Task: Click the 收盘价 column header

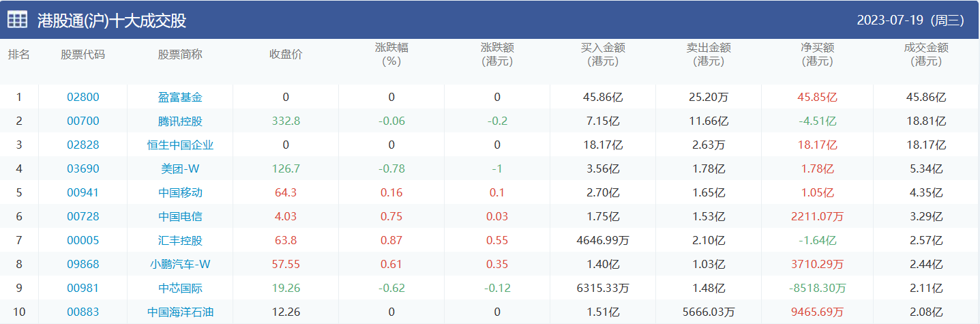Action: coord(286,55)
